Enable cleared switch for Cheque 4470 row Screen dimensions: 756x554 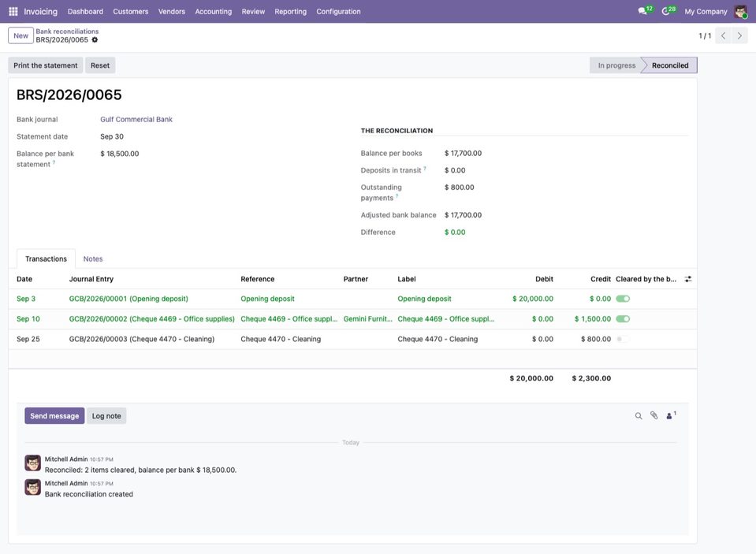(622, 340)
